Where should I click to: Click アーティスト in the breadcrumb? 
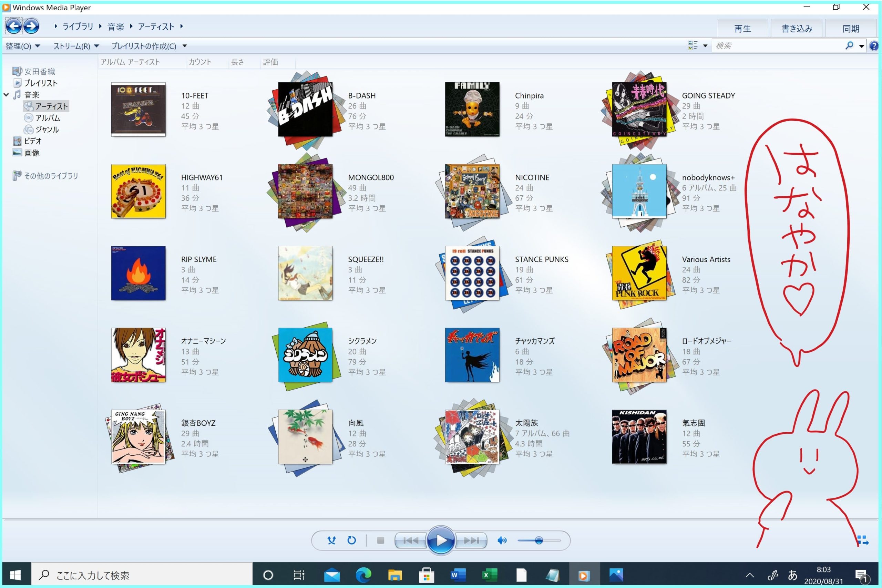click(x=156, y=27)
